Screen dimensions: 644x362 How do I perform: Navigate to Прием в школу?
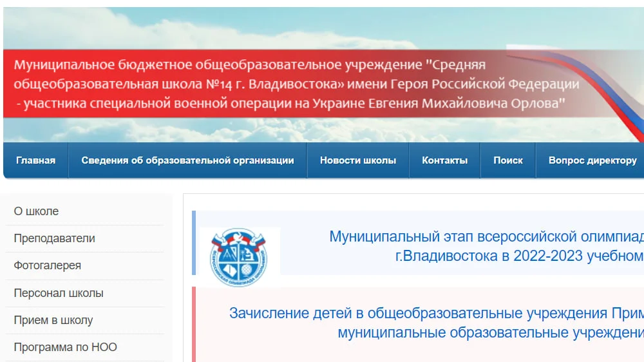(53, 320)
